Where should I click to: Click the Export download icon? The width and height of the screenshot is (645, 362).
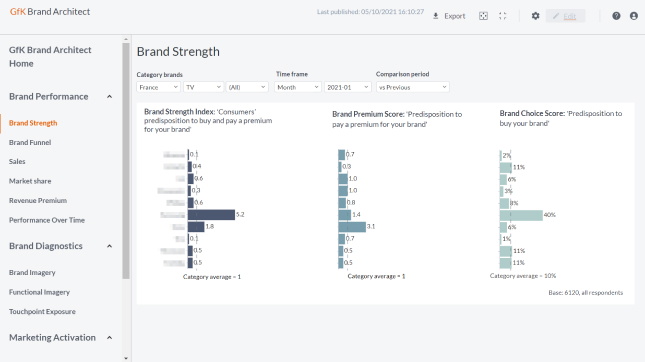436,16
